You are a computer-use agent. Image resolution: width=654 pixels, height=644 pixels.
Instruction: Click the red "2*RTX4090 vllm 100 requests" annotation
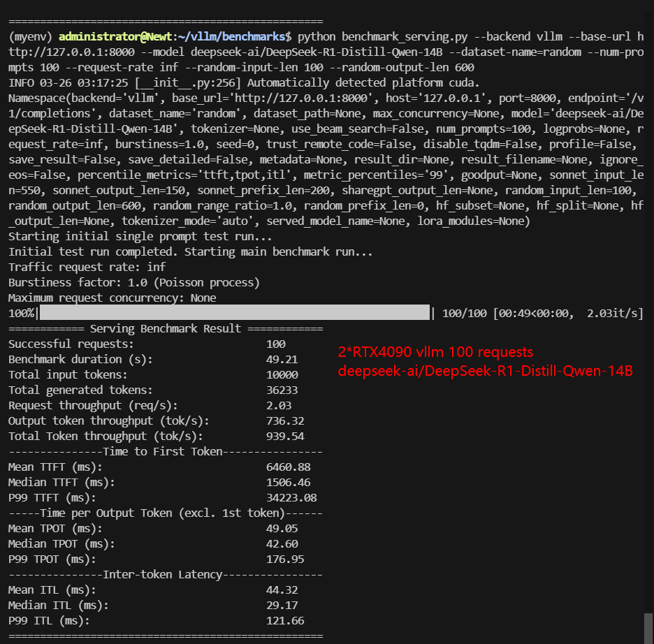click(435, 352)
